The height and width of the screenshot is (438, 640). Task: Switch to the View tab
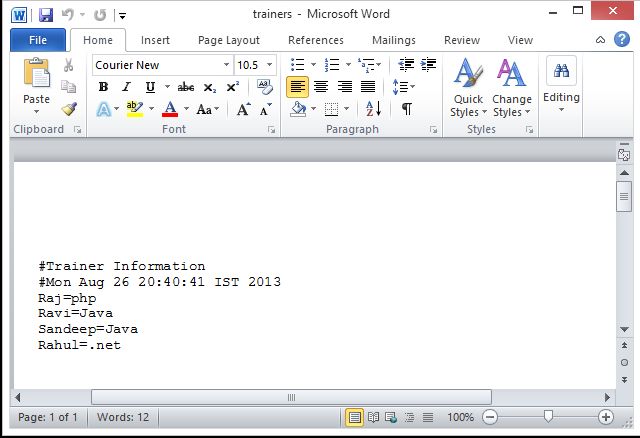tap(520, 40)
